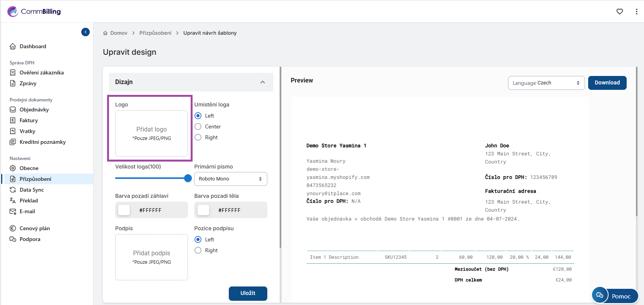Image resolution: width=644 pixels, height=305 pixels.
Task: Collapse the sidebar with the arrow button
Action: [x=86, y=32]
